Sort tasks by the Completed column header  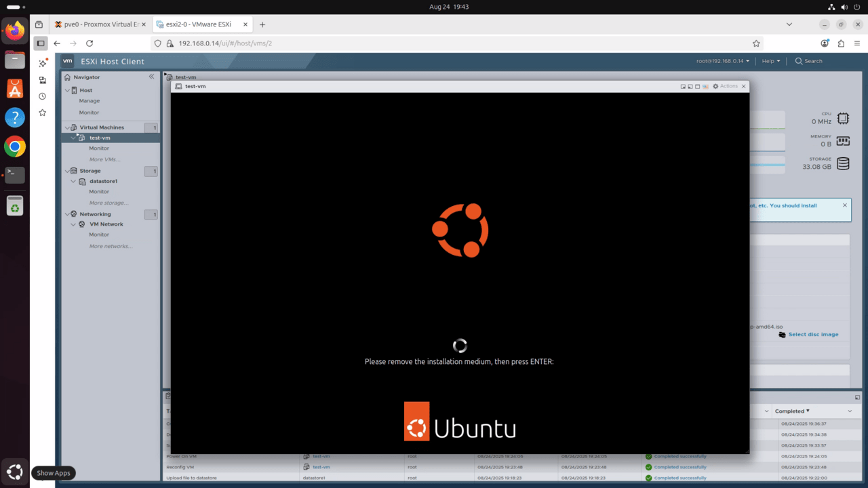[792, 411]
